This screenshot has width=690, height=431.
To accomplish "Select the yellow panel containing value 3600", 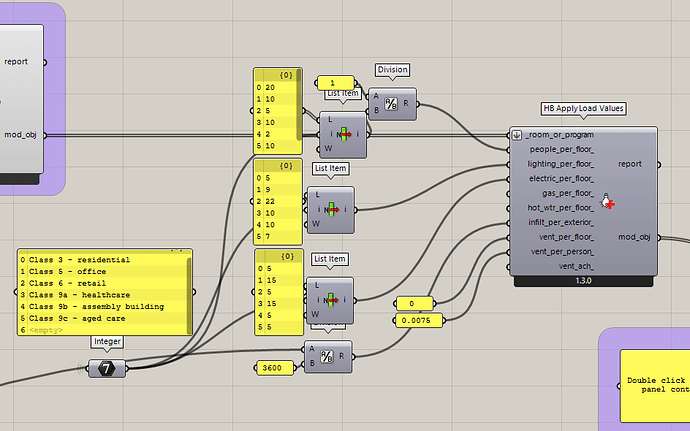I will pos(275,368).
